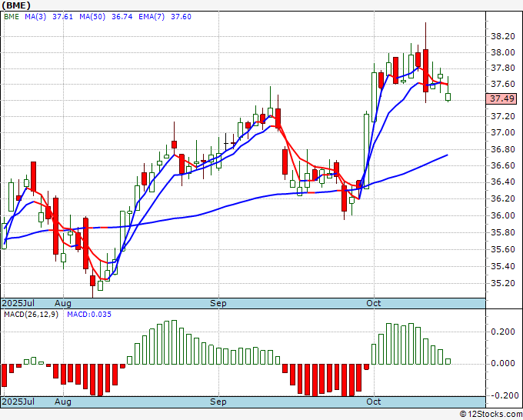This screenshot has width=523, height=420.
Task: Click the 38.00 price axis label
Action: [503, 52]
